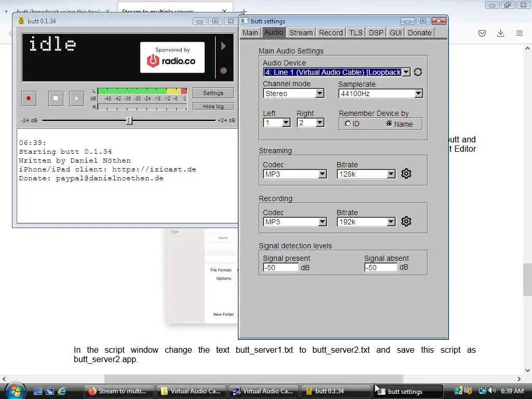Click the Signal absent dB field
This screenshot has height=399, width=532.
381,268
